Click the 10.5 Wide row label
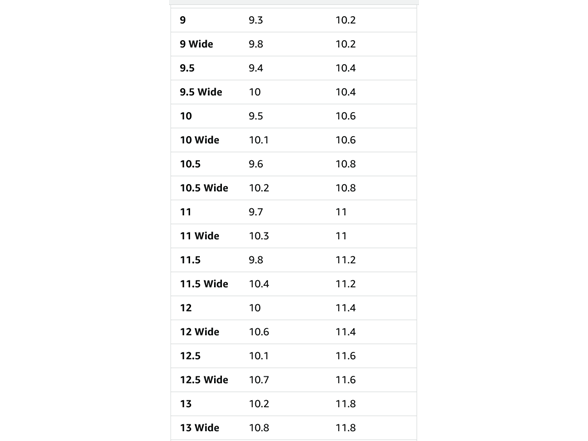The image size is (588, 441). (204, 188)
